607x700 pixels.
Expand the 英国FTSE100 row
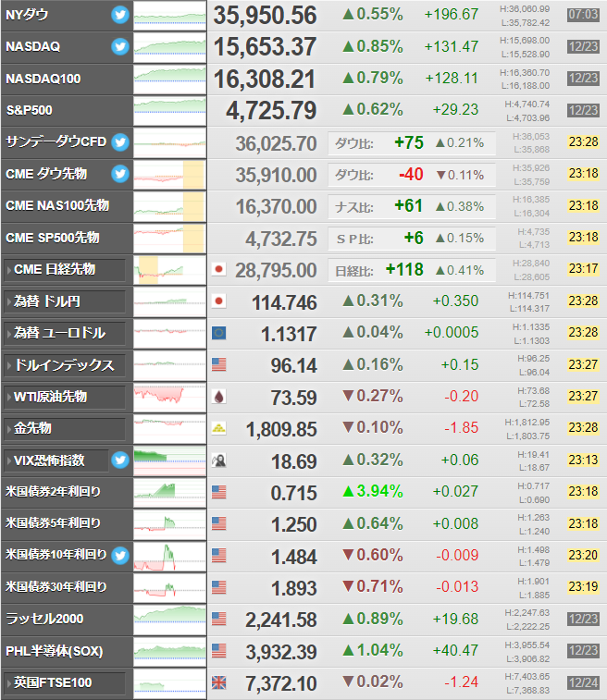(65, 683)
